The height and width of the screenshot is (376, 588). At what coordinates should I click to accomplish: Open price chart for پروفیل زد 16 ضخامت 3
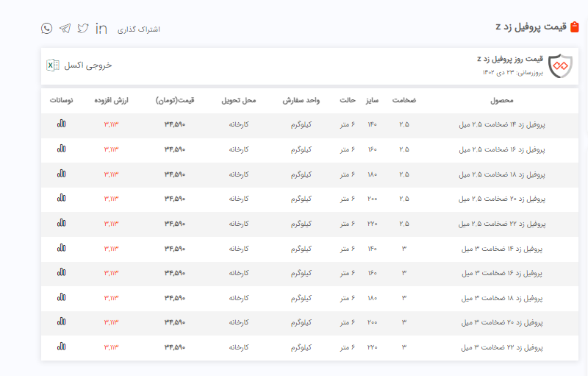click(62, 273)
